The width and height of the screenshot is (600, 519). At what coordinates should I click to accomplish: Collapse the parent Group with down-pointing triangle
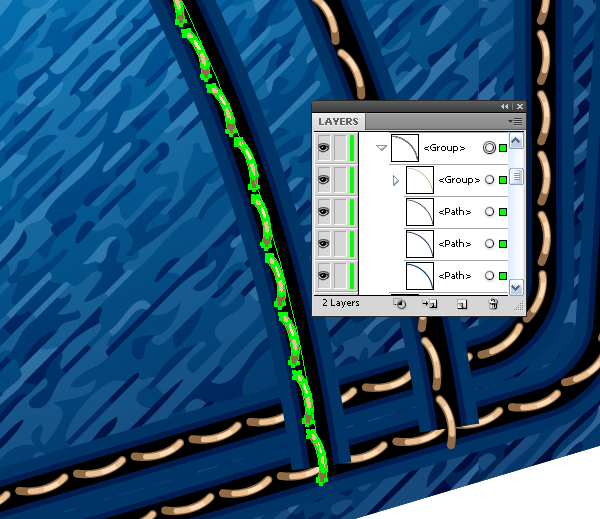pos(381,148)
